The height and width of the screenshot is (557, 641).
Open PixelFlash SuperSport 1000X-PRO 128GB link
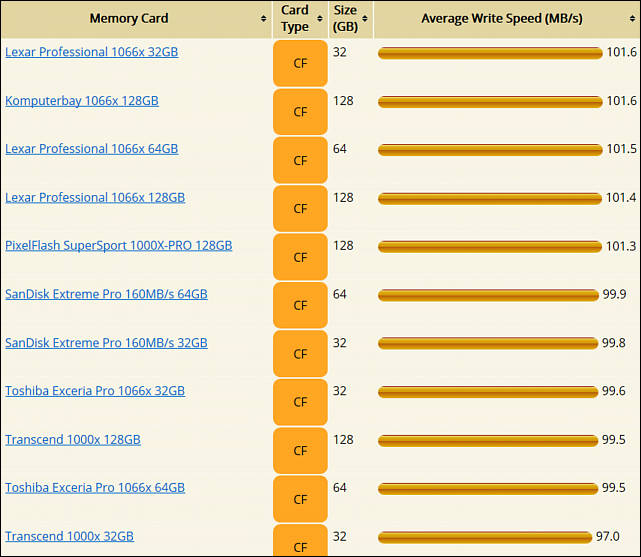click(119, 246)
